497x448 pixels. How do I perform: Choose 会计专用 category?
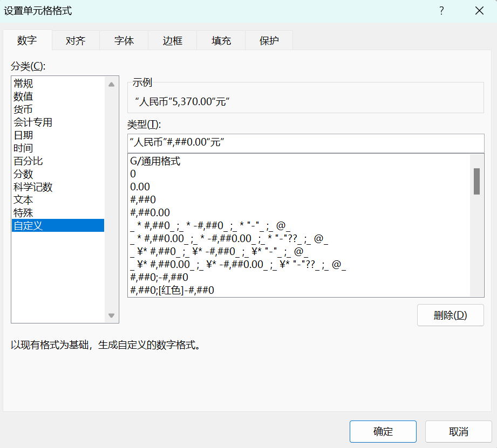(58, 122)
